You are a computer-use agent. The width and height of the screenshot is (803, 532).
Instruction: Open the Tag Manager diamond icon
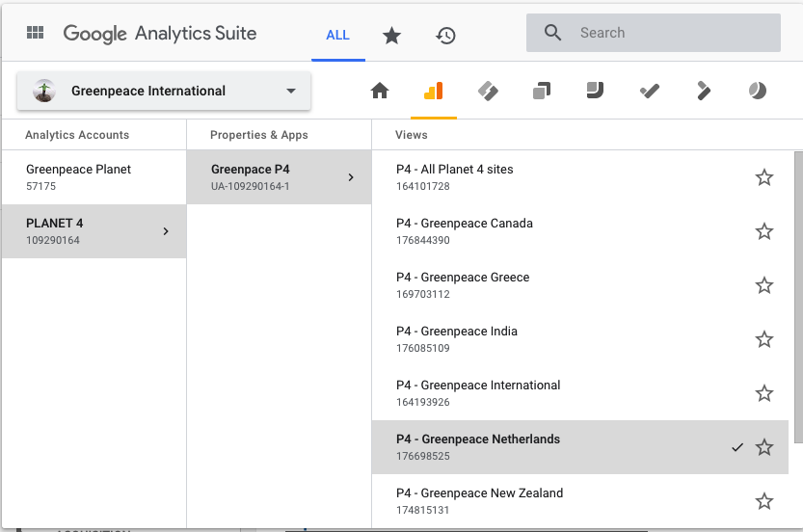pyautogui.click(x=488, y=92)
